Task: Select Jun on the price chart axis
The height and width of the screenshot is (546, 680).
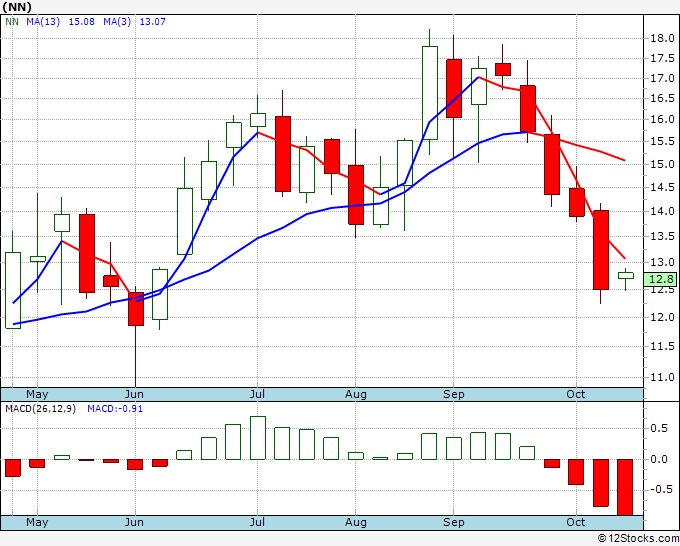Action: 134,394
